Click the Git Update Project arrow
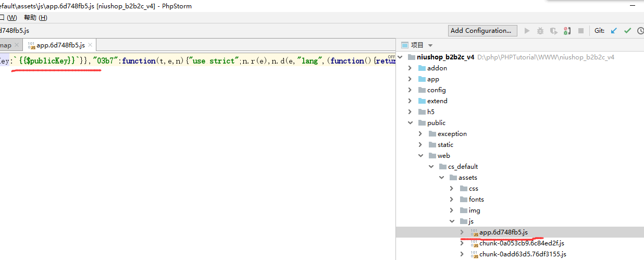The height and width of the screenshot is (260, 644). 614,31
